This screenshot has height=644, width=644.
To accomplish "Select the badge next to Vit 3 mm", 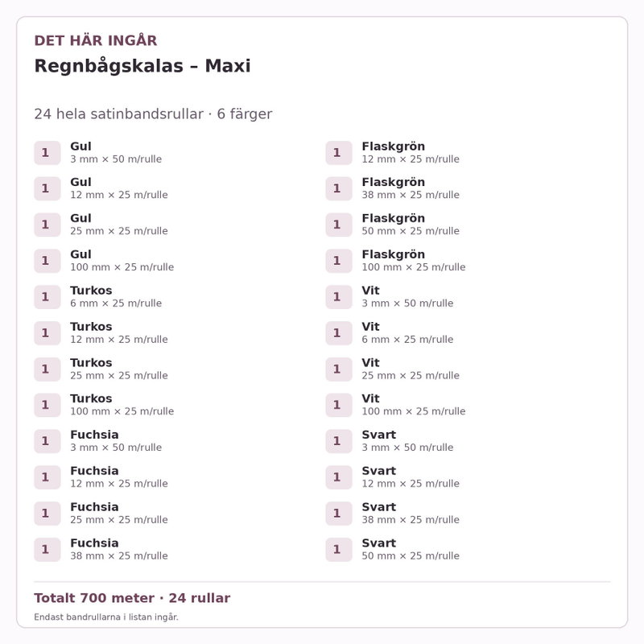I will click(339, 297).
